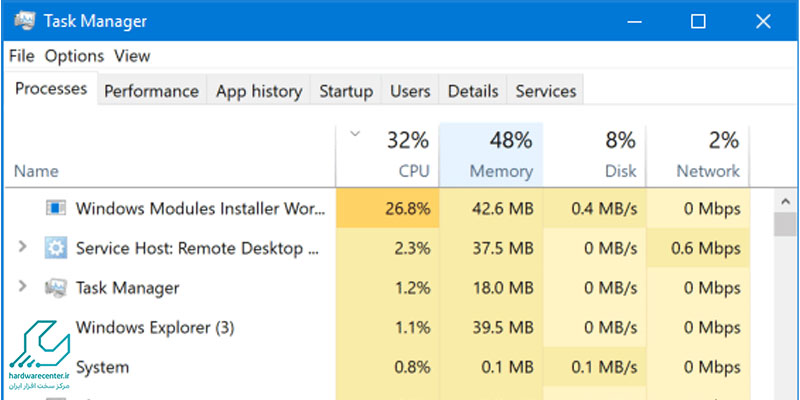Click the 18.0 MB memory value

[501, 288]
